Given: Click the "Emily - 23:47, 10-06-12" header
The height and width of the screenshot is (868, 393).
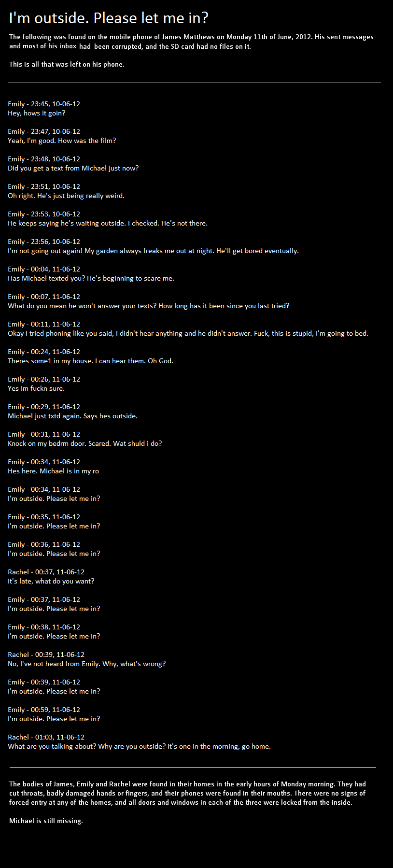Looking at the screenshot, I should (x=44, y=131).
